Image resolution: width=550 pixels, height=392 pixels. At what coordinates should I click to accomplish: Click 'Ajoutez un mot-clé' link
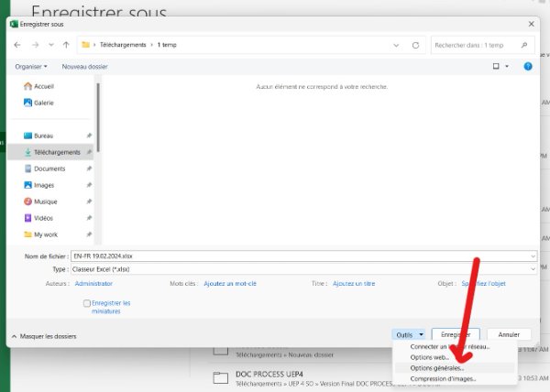(230, 283)
